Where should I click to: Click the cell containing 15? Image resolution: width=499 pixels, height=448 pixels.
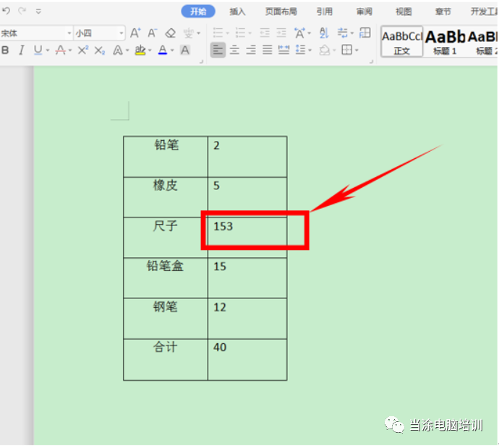[247, 278]
